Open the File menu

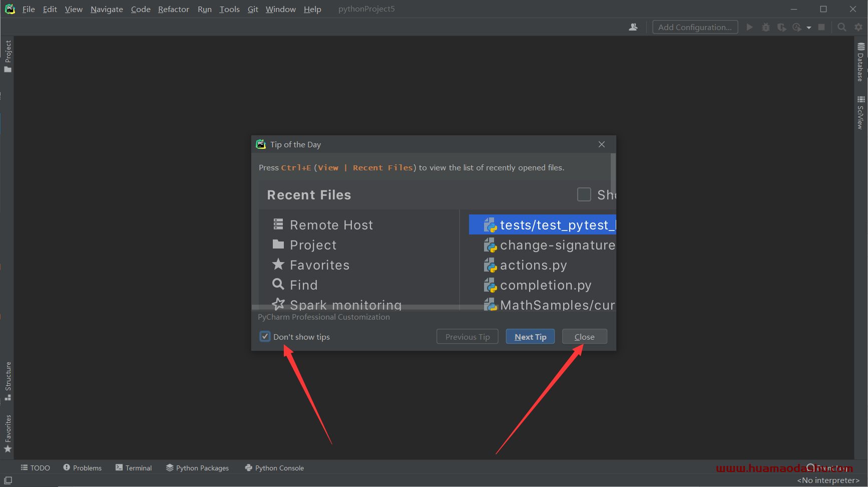[x=29, y=9]
